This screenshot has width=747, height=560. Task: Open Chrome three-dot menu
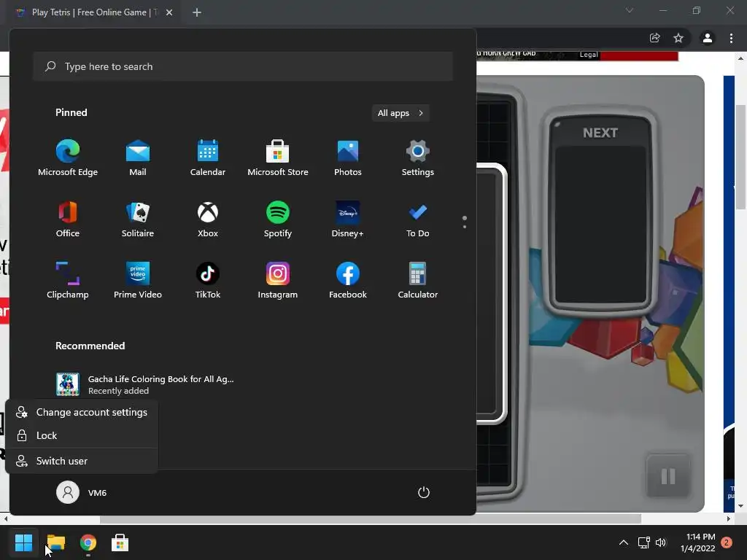click(731, 38)
